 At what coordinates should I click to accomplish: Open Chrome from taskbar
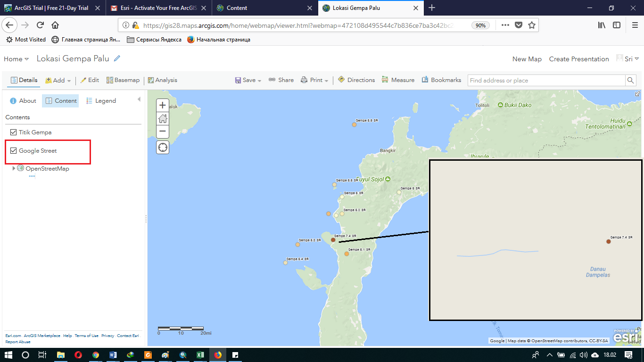[x=96, y=354]
